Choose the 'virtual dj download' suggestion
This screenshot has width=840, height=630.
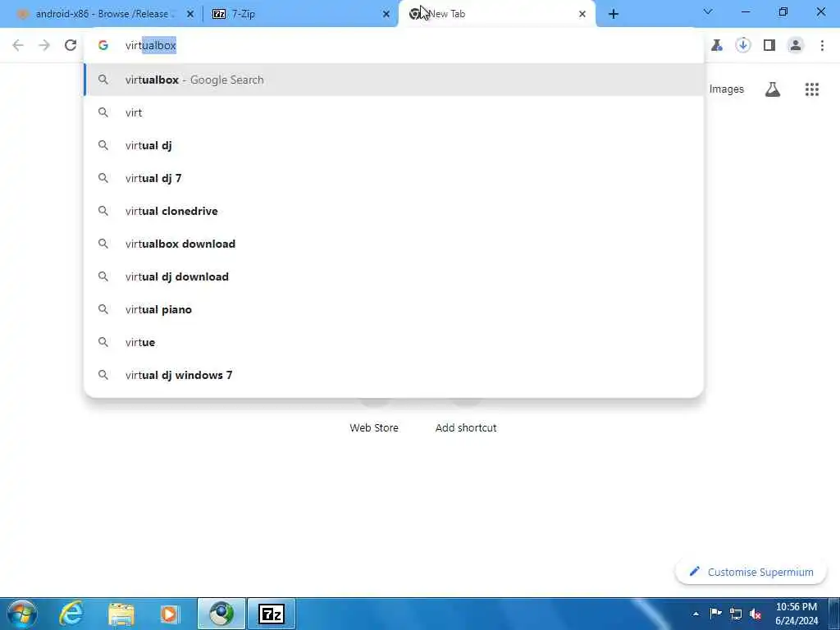(x=394, y=276)
